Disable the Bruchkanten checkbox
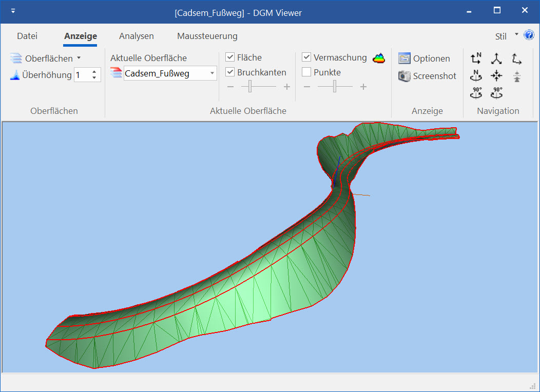Viewport: 540px width, 392px height. pos(230,72)
